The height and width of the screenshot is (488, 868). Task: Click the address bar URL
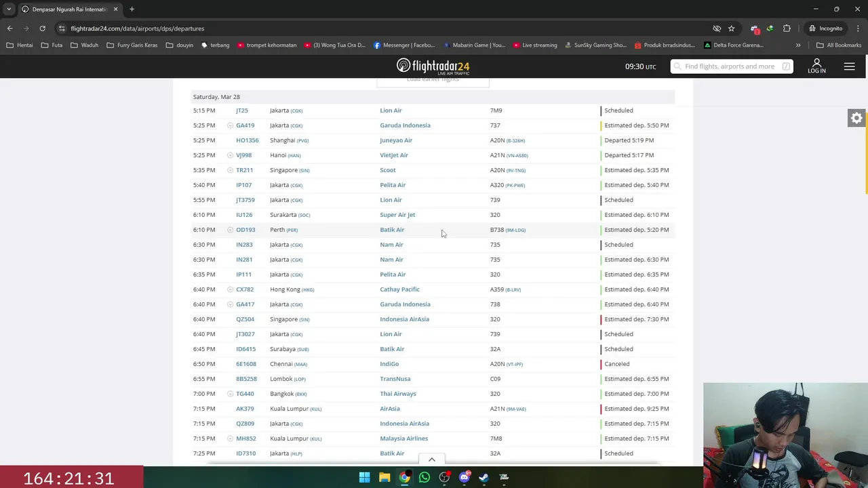tap(138, 28)
